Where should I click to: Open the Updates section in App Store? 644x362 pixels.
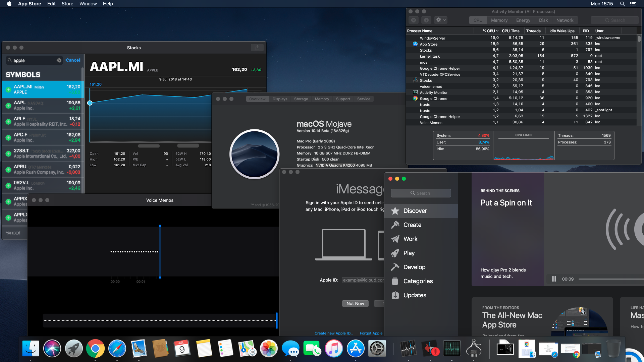[415, 295]
